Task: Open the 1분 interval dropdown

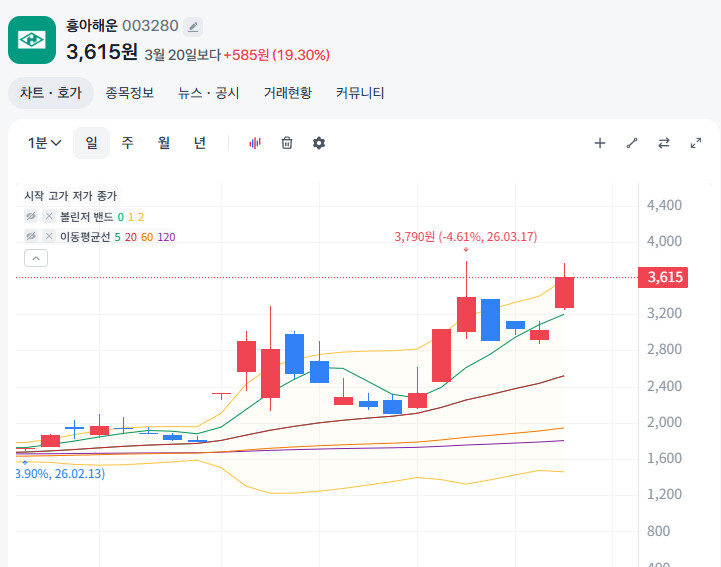Action: pos(45,143)
